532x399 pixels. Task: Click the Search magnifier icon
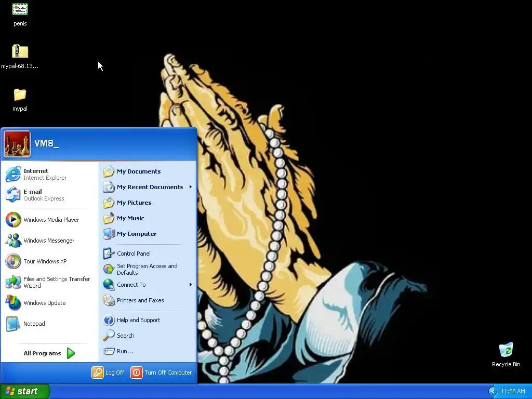(x=109, y=336)
